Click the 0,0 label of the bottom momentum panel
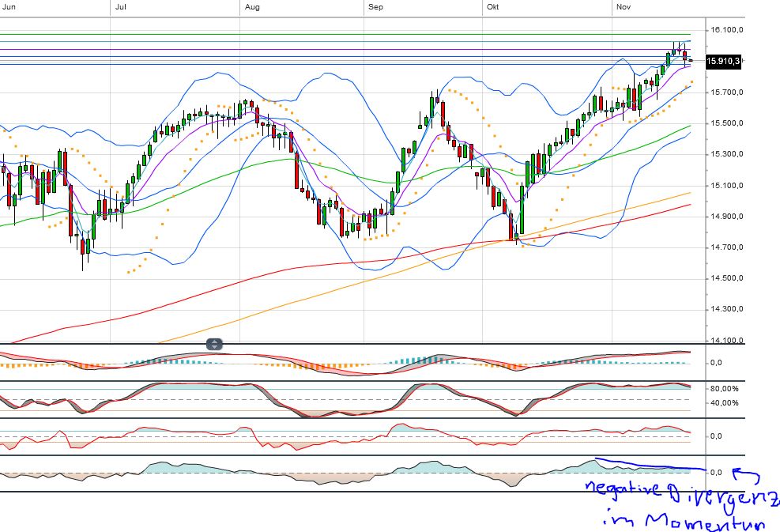Viewport: 780px width, 532px height. pos(716,472)
